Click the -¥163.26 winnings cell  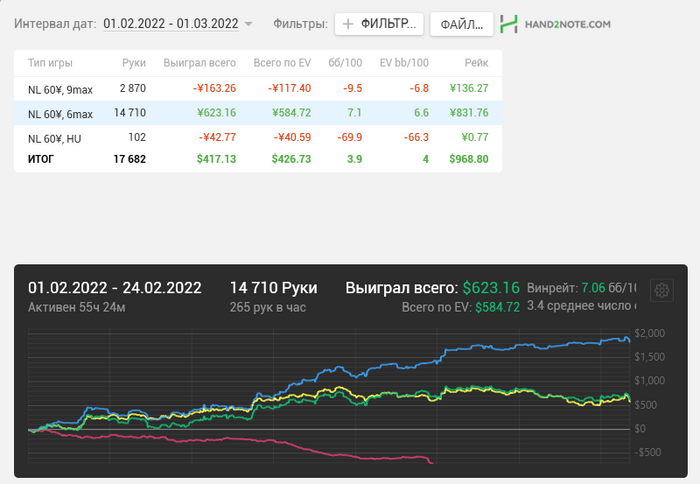click(214, 88)
